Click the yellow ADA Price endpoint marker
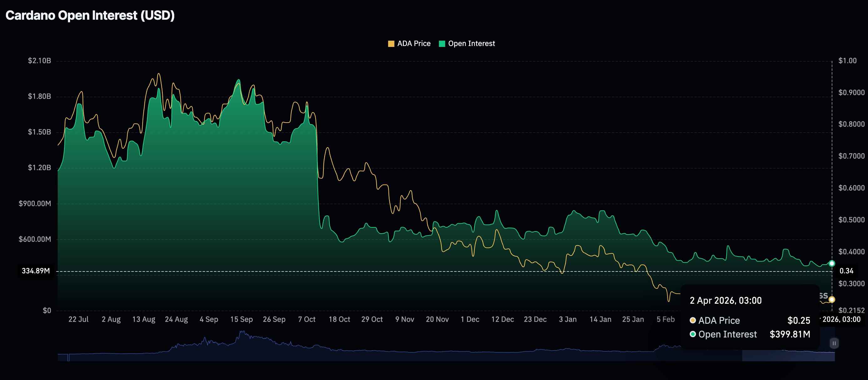Image resolution: width=868 pixels, height=380 pixels. point(832,299)
